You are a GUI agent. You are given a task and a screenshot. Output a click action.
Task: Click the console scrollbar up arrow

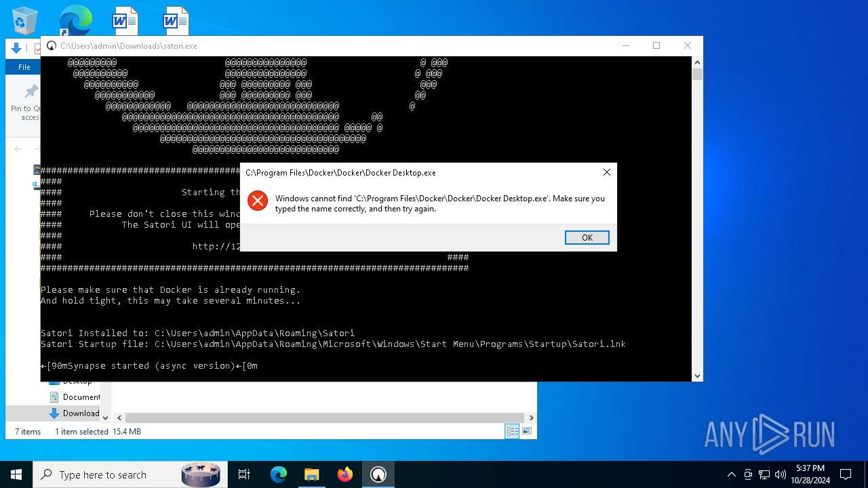click(x=697, y=62)
